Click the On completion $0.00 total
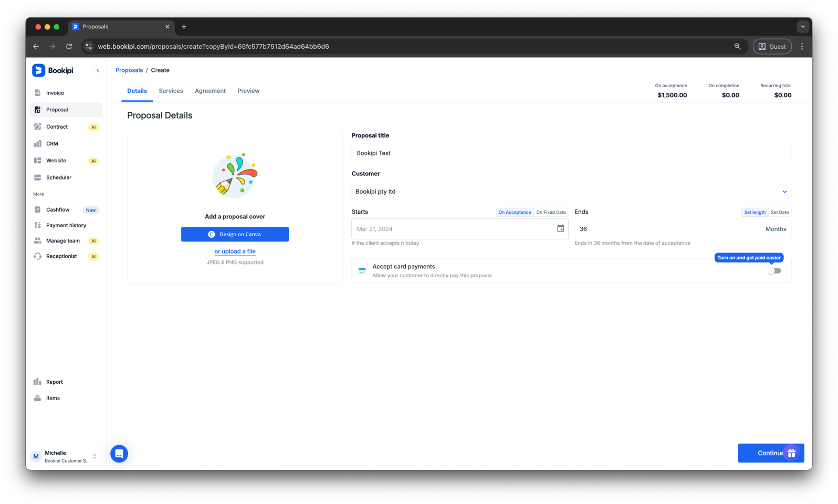 724,91
